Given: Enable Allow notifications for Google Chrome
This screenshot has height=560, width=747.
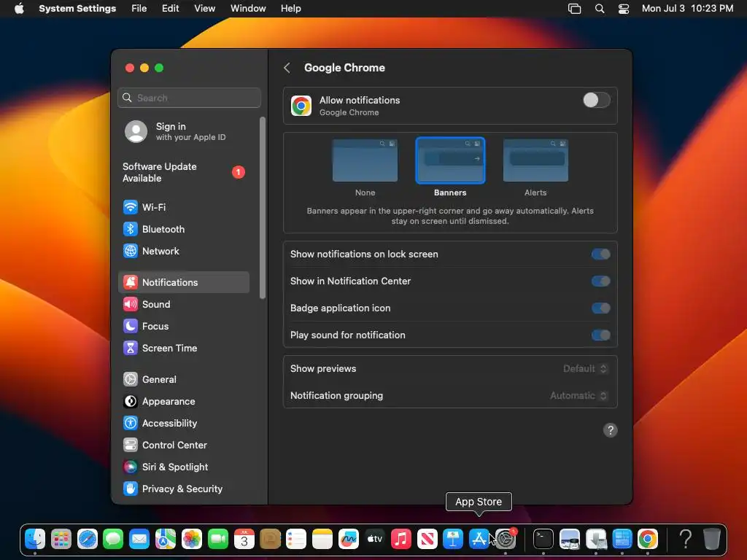Looking at the screenshot, I should 597,100.
